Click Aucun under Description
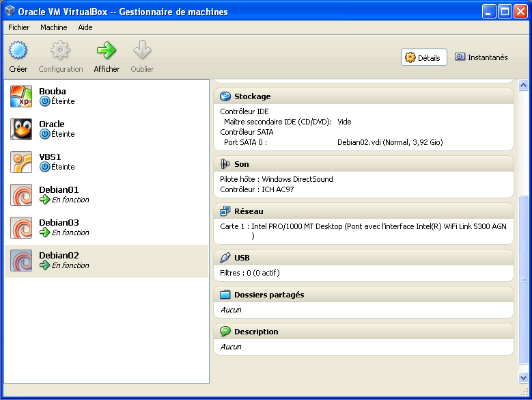The image size is (532, 400). click(x=231, y=347)
